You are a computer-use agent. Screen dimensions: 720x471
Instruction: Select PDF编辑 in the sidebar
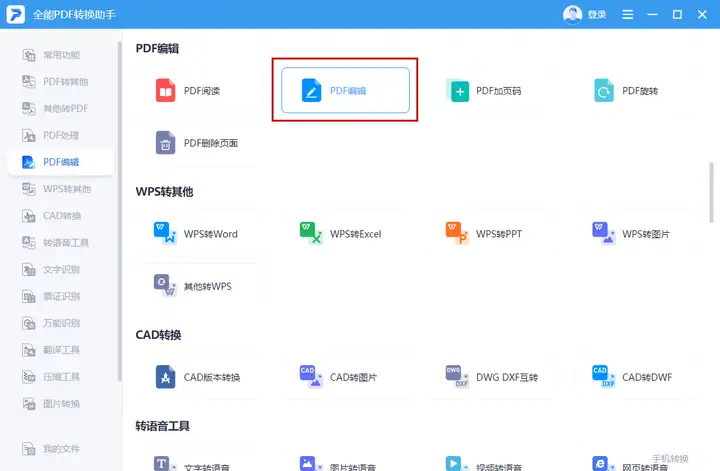61,162
